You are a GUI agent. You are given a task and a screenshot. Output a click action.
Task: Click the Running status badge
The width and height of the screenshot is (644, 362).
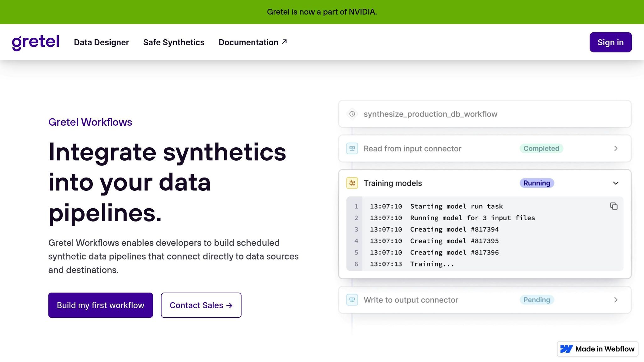coord(536,183)
